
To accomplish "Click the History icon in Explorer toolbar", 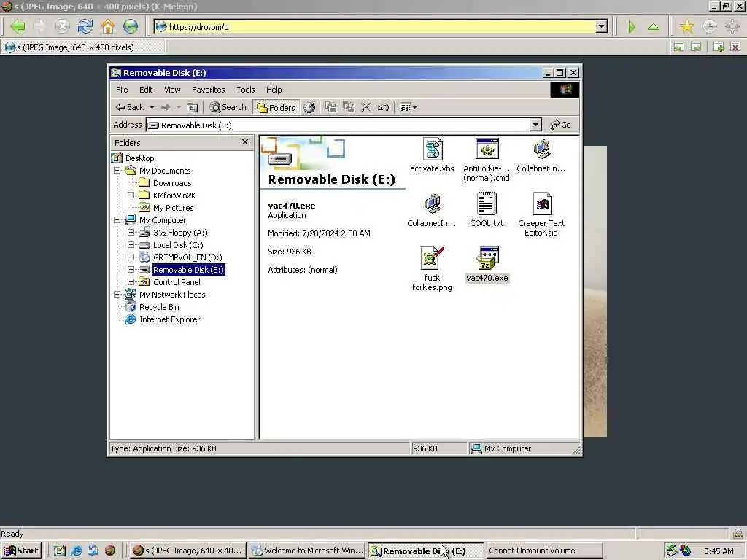I will coord(309,107).
